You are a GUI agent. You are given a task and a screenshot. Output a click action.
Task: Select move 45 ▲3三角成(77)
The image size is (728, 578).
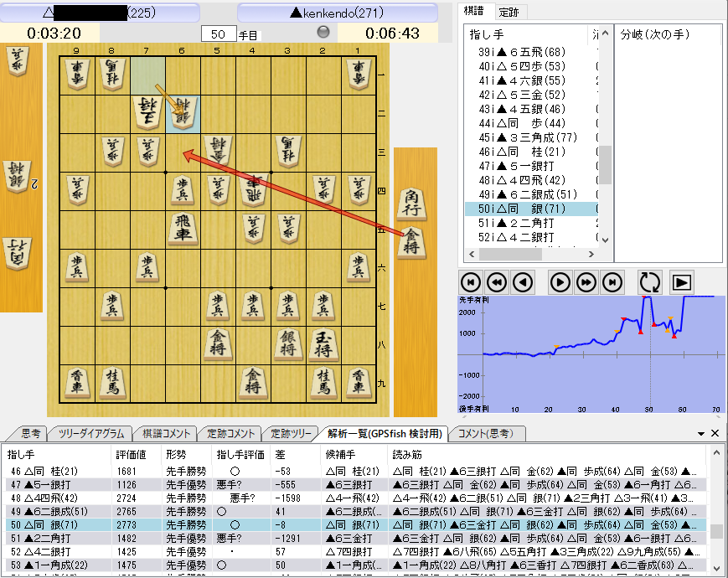(530, 137)
